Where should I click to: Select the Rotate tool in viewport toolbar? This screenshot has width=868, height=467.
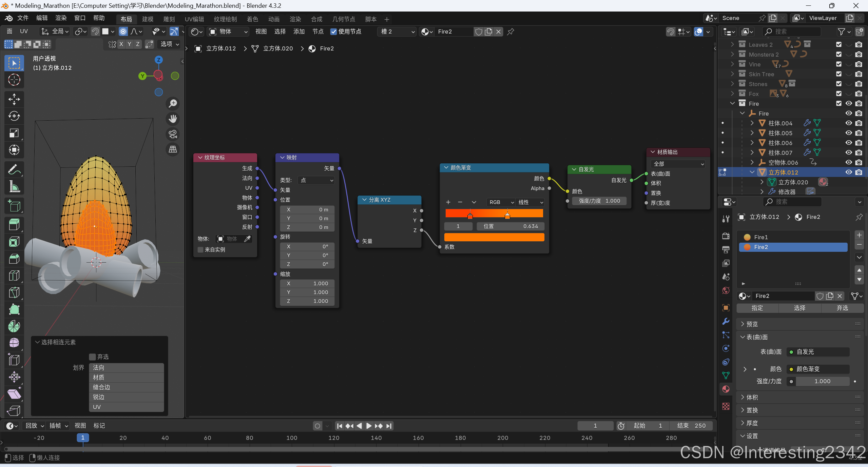tap(14, 116)
